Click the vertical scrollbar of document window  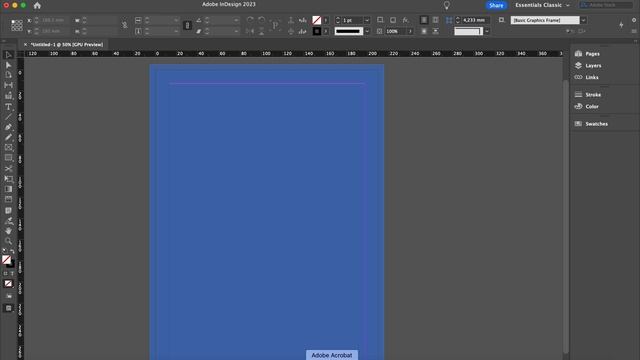[565, 216]
